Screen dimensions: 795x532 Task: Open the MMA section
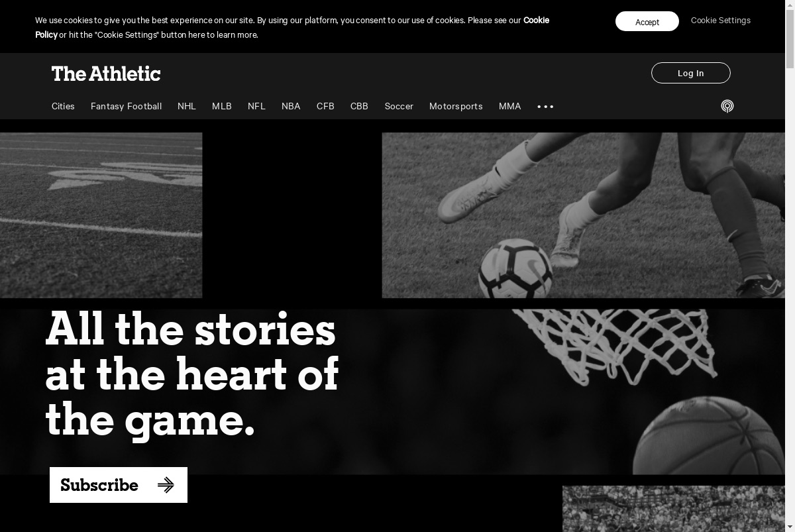click(x=509, y=106)
